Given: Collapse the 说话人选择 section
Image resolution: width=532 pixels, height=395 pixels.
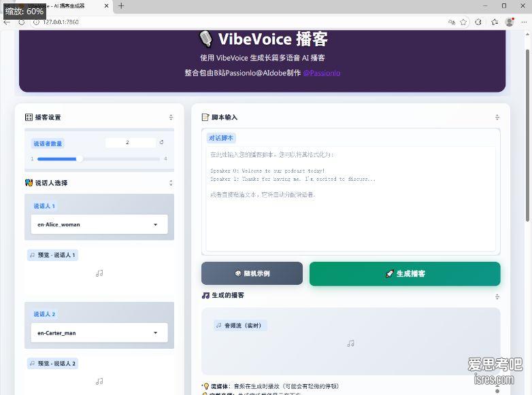Looking at the screenshot, I should tap(171, 183).
